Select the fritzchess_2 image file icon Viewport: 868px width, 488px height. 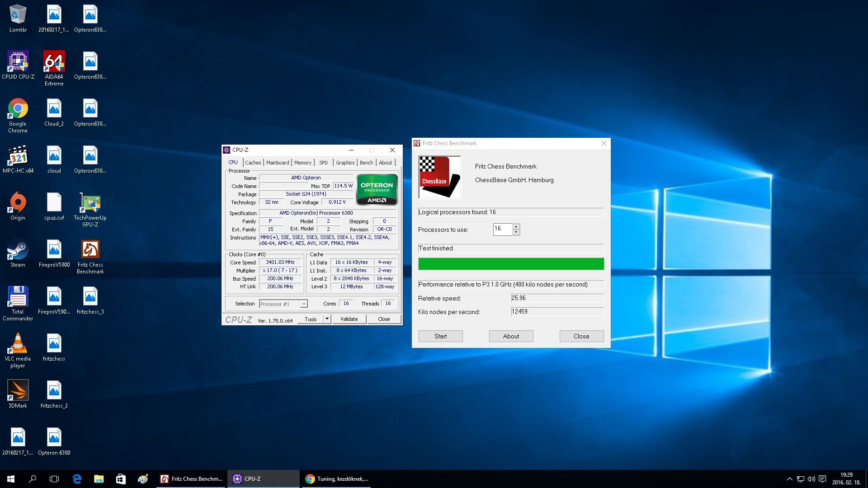coord(54,394)
